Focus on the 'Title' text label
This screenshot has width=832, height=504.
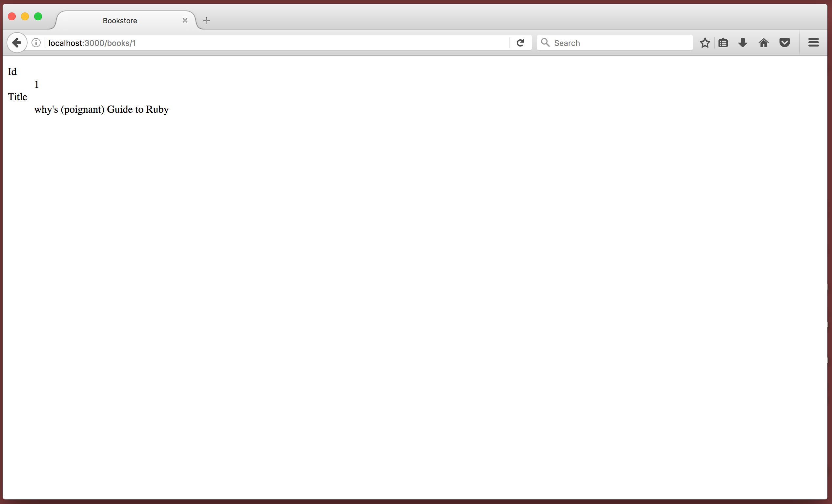coord(17,96)
